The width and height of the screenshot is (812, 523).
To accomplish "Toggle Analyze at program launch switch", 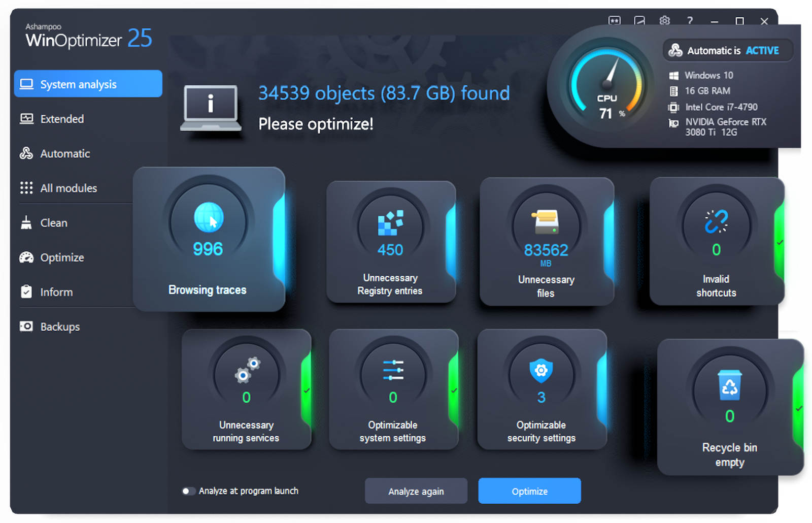I will coord(188,491).
